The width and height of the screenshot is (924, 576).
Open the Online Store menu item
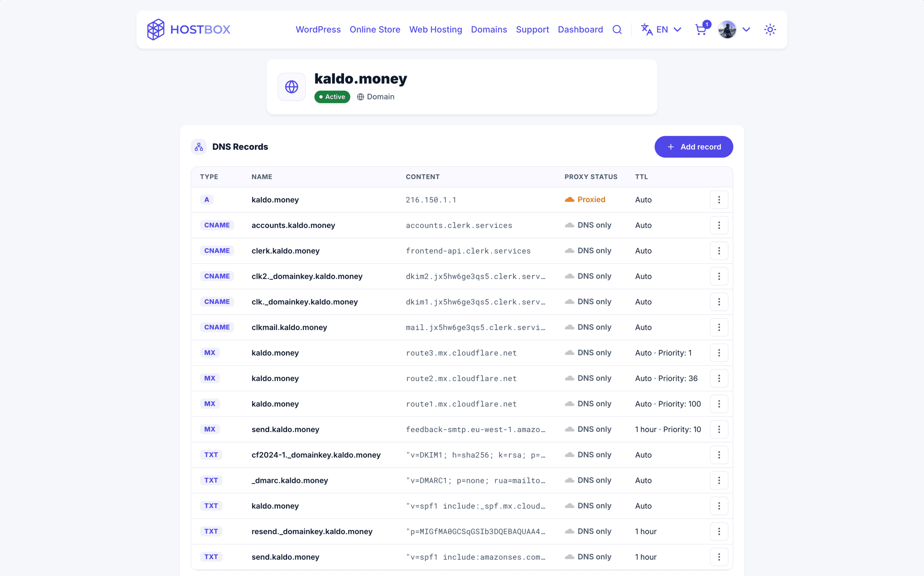click(x=375, y=30)
